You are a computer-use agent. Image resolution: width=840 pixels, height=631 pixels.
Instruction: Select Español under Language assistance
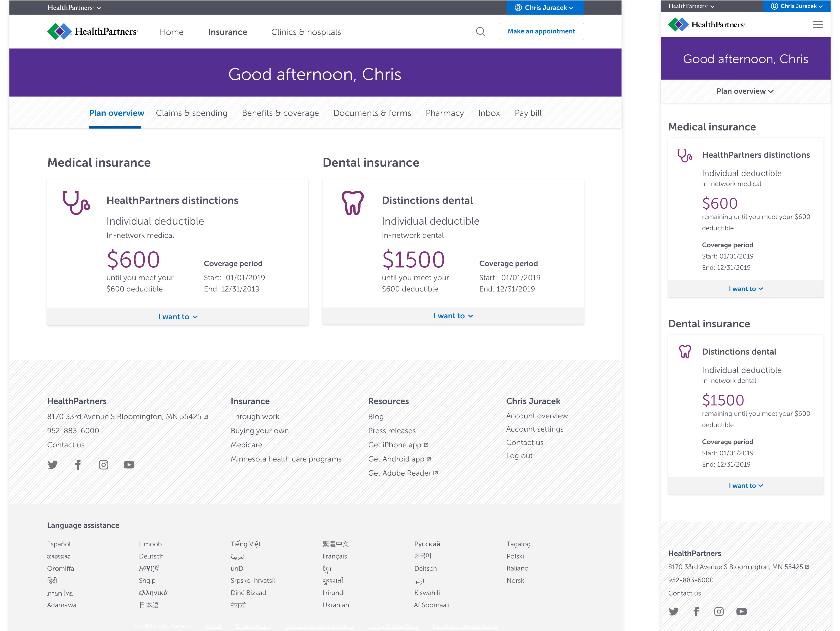point(59,544)
